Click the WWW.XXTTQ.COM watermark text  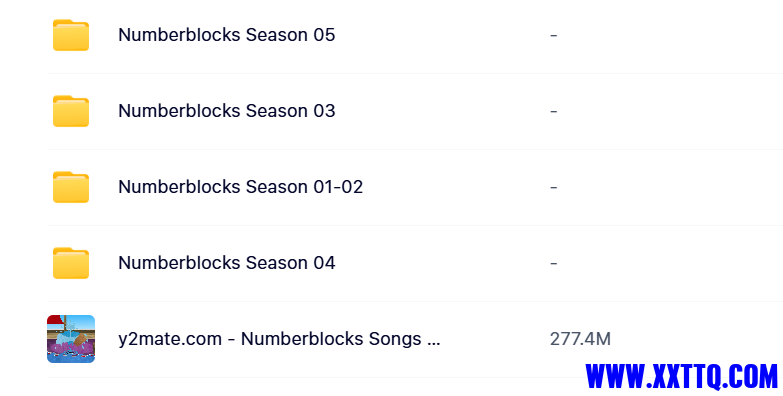(x=682, y=376)
